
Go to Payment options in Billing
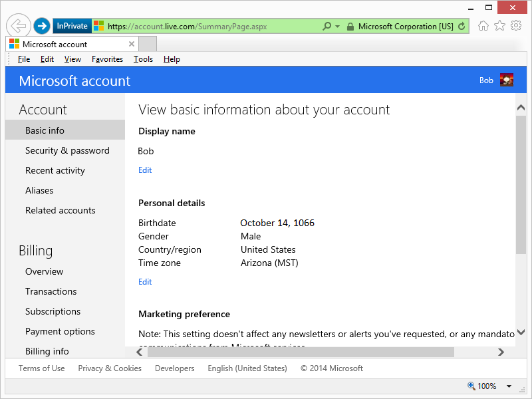pos(60,332)
